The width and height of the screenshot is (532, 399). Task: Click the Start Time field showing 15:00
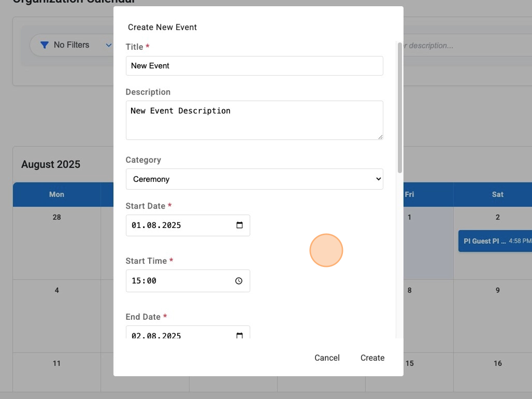coord(180,281)
